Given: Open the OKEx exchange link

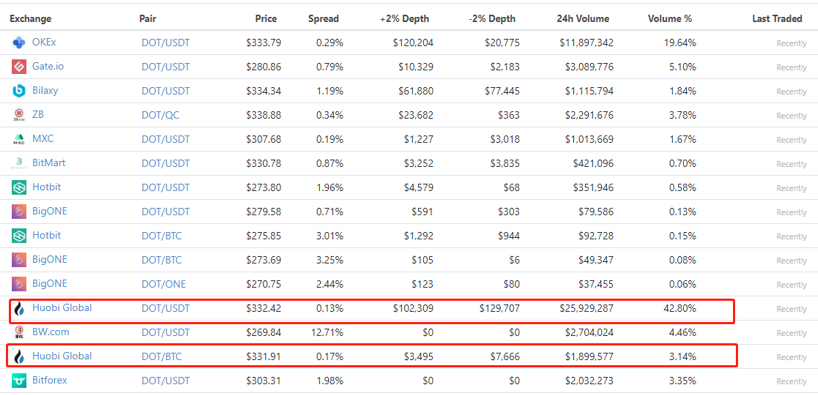Looking at the screenshot, I should pos(44,42).
